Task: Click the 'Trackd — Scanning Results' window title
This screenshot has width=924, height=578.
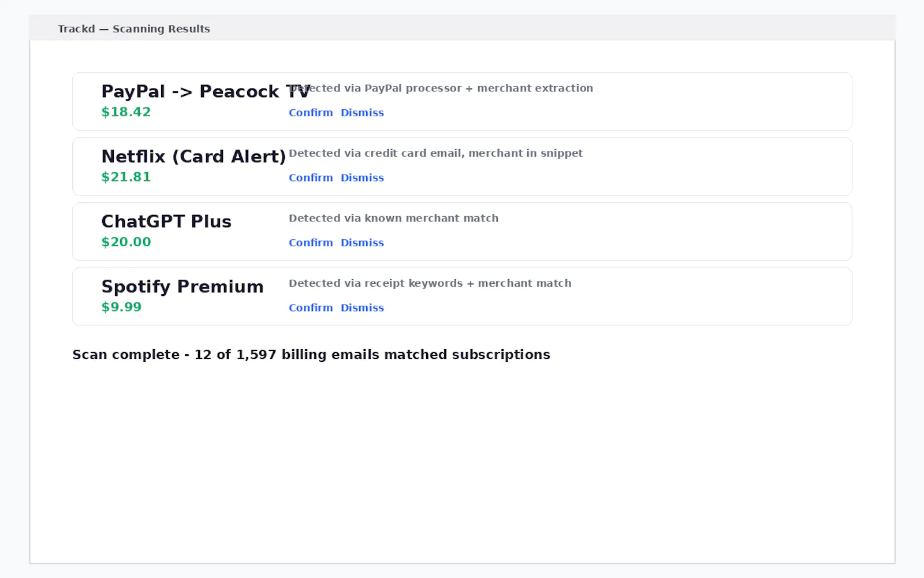Action: (134, 29)
